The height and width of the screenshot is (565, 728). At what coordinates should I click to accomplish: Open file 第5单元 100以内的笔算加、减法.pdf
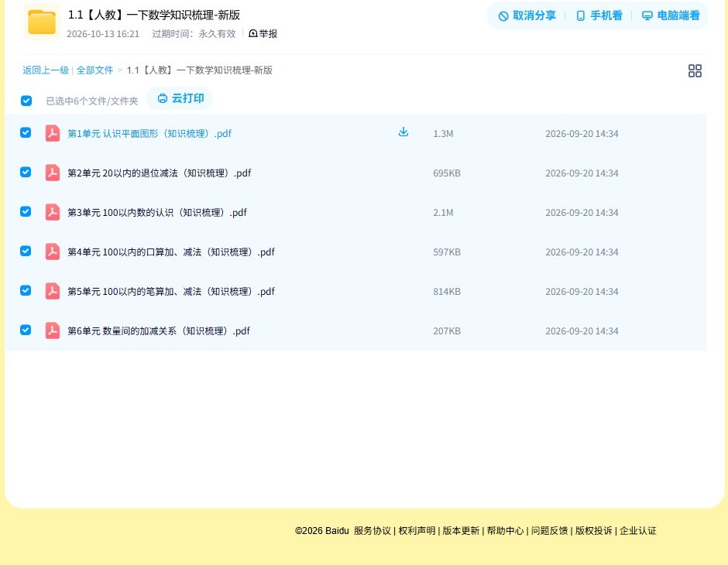point(171,291)
